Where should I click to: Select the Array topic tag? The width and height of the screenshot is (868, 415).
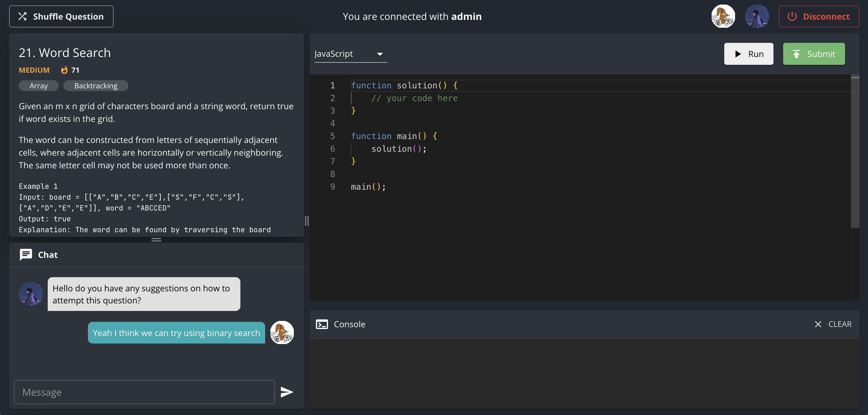[38, 86]
